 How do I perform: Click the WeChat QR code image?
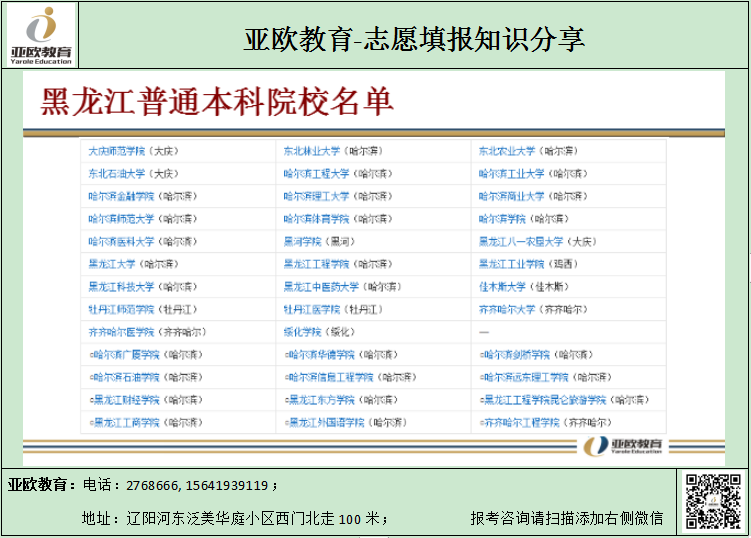[x=713, y=502]
